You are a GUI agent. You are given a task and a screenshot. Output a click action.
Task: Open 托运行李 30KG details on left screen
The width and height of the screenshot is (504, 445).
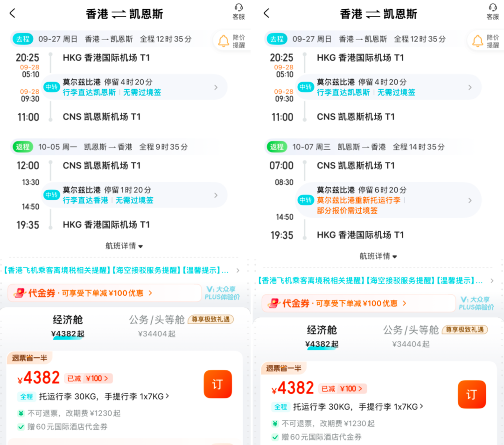click(104, 397)
